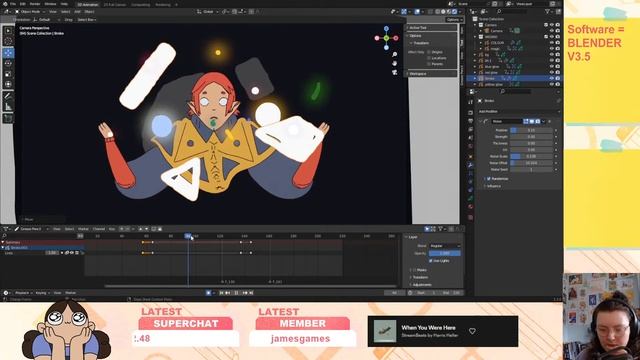Open the Add Modifier dropdown
The height and width of the screenshot is (360, 640).
(518, 111)
